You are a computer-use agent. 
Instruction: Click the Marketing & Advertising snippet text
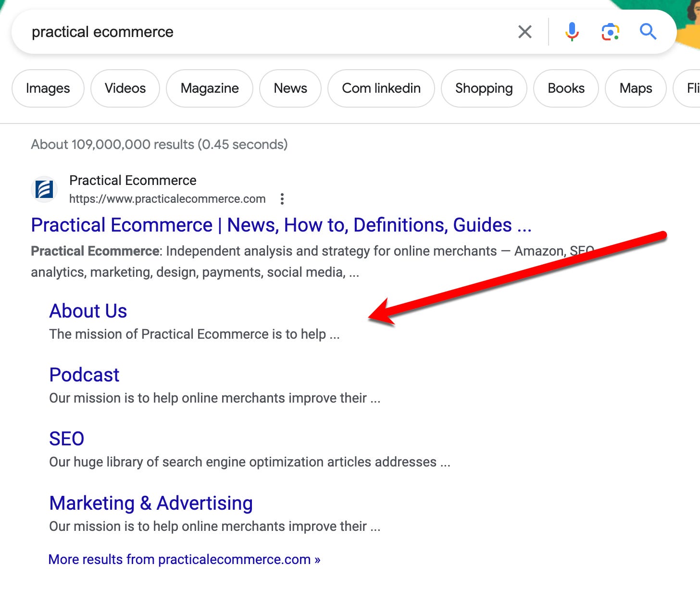[x=215, y=527]
